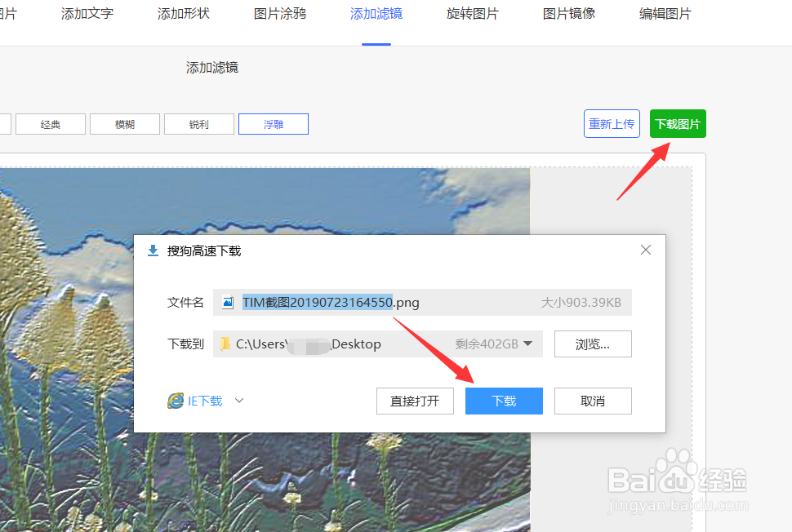This screenshot has height=532, width=792.
Task: Open the 添加文字 tab
Action: click(87, 14)
